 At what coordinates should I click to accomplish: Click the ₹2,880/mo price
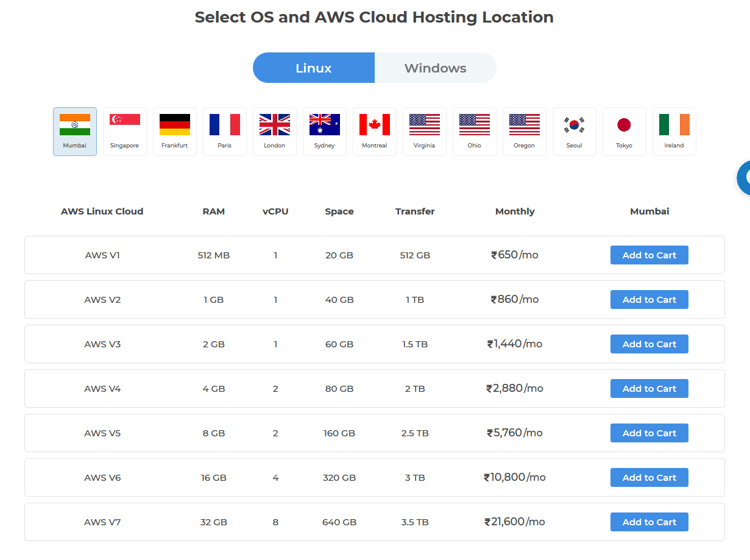[x=515, y=389]
